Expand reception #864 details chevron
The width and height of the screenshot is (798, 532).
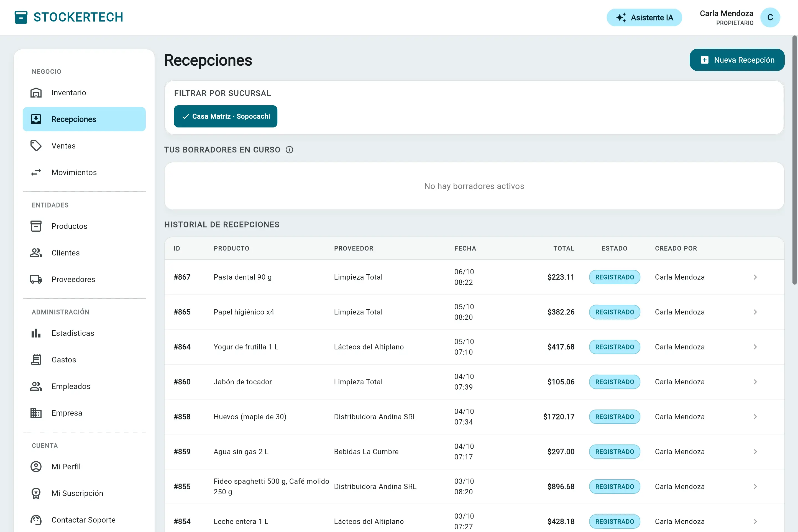click(x=755, y=347)
